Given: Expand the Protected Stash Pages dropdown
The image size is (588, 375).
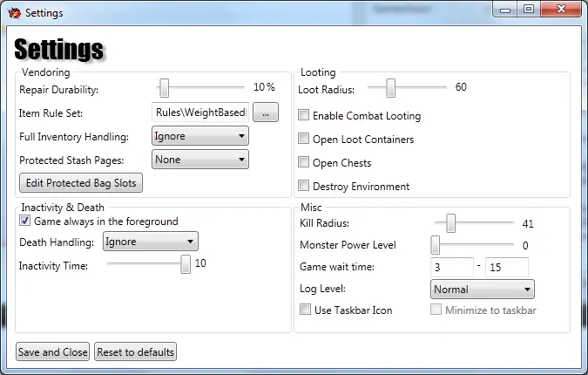Looking at the screenshot, I should [x=200, y=160].
